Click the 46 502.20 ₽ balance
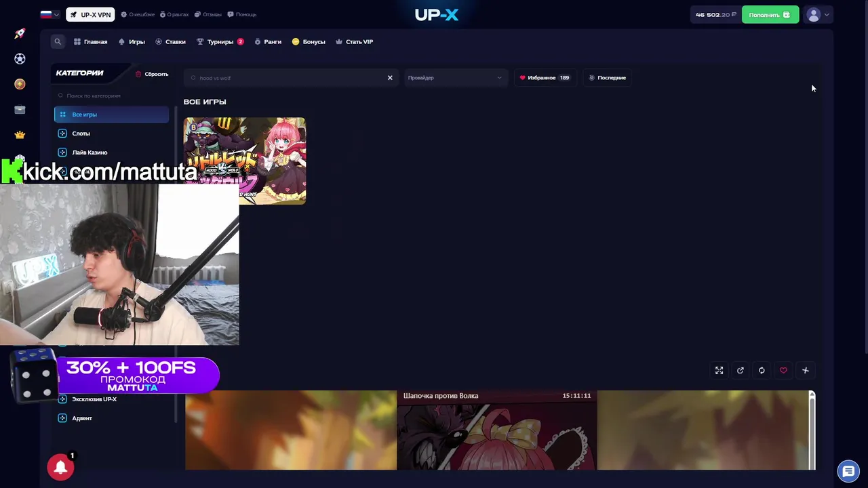 click(715, 15)
